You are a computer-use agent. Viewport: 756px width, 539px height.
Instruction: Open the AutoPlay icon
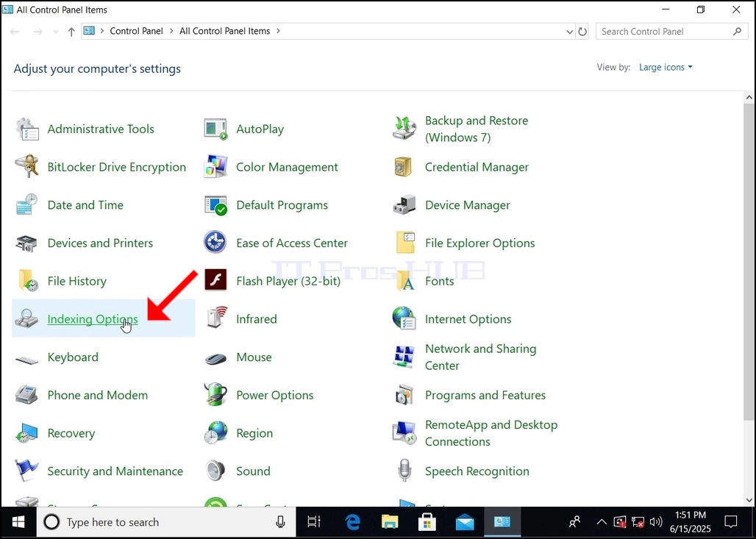click(215, 129)
